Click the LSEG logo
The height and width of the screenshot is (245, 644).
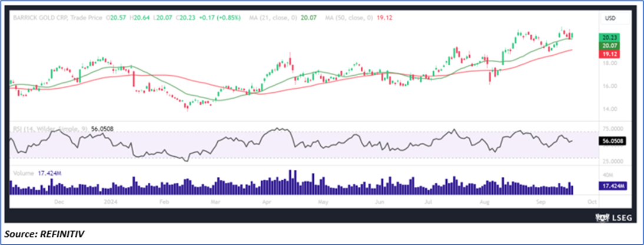613,217
